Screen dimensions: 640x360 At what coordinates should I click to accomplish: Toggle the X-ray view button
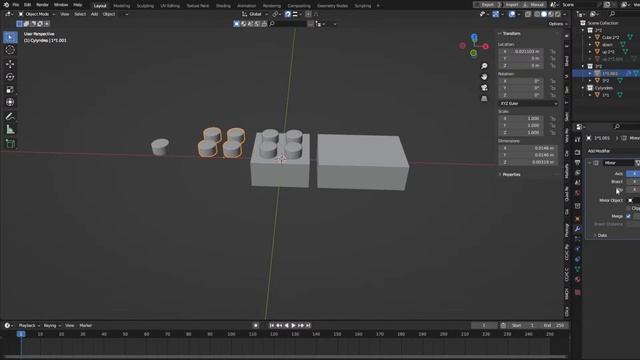coord(528,14)
